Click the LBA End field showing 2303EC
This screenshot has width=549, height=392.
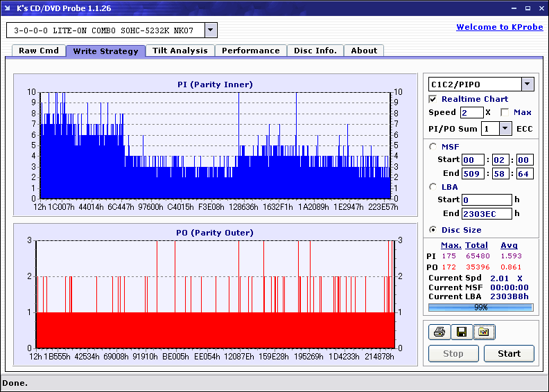(x=487, y=213)
